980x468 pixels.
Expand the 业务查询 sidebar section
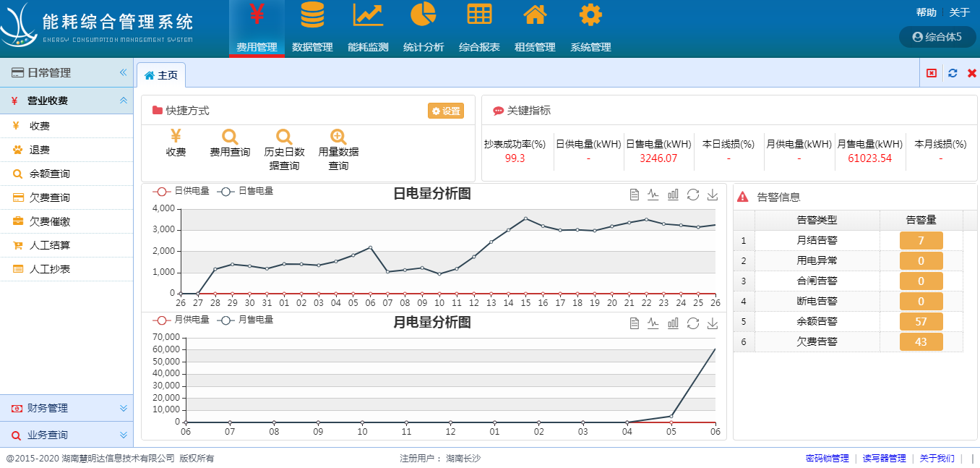(66, 435)
